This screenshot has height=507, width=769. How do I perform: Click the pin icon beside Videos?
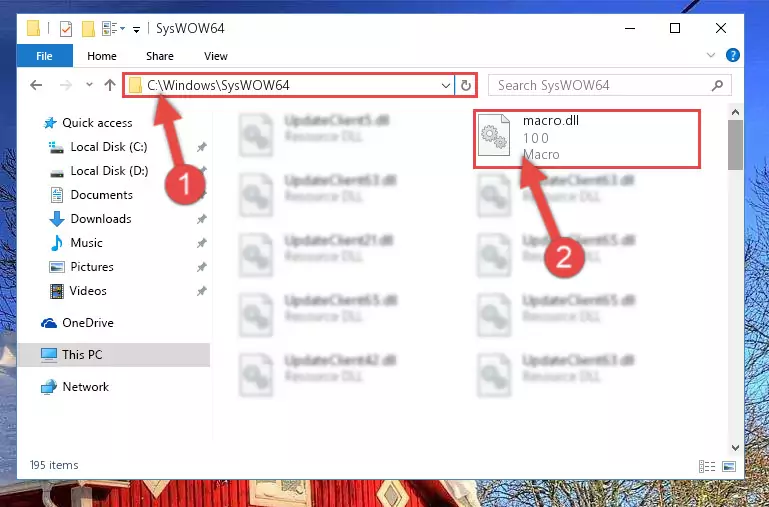click(x=202, y=291)
